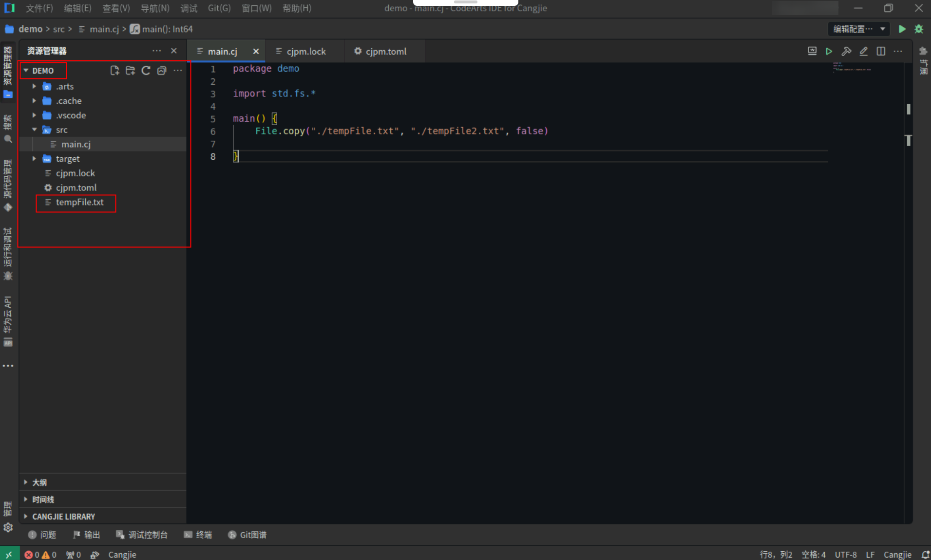Collapse the src folder

click(x=34, y=130)
